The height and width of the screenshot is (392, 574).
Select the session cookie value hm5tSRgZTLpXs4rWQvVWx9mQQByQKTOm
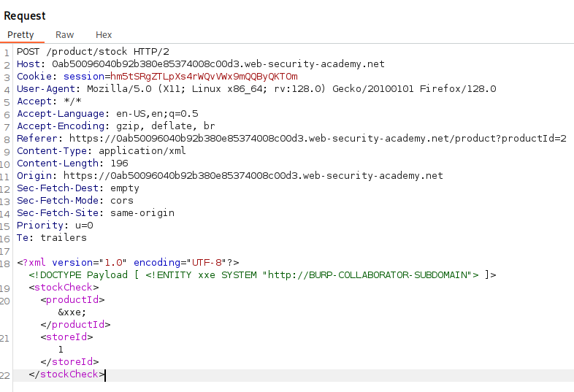click(204, 77)
